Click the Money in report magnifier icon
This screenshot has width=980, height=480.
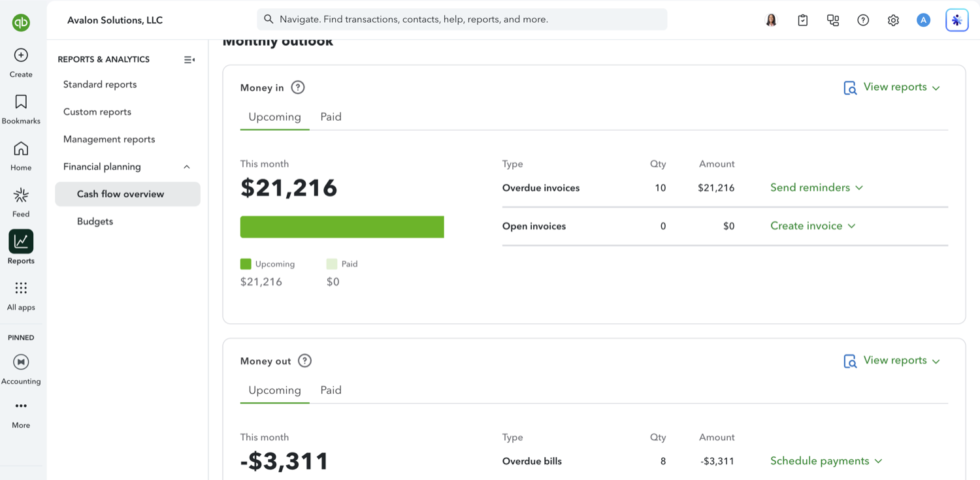click(850, 88)
